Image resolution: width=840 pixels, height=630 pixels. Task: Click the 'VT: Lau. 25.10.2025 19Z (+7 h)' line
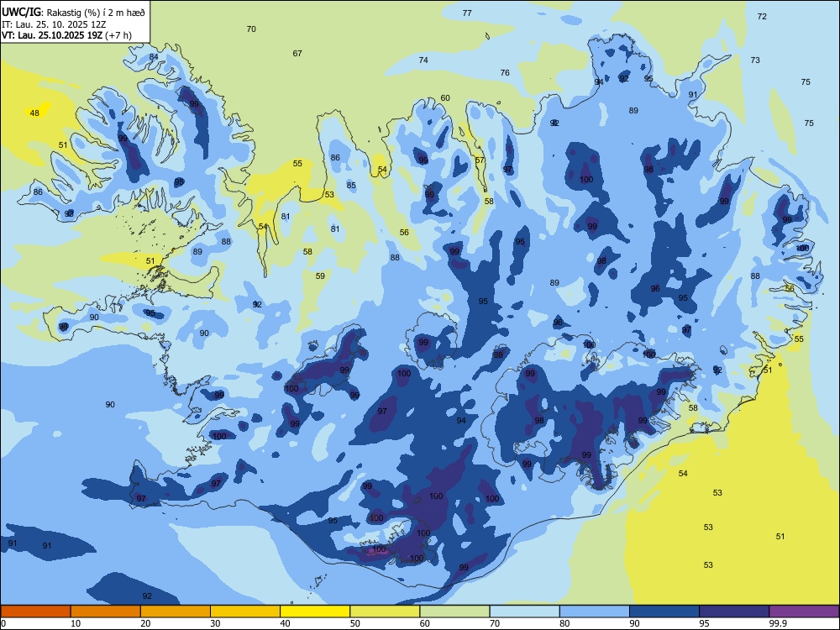(x=66, y=35)
